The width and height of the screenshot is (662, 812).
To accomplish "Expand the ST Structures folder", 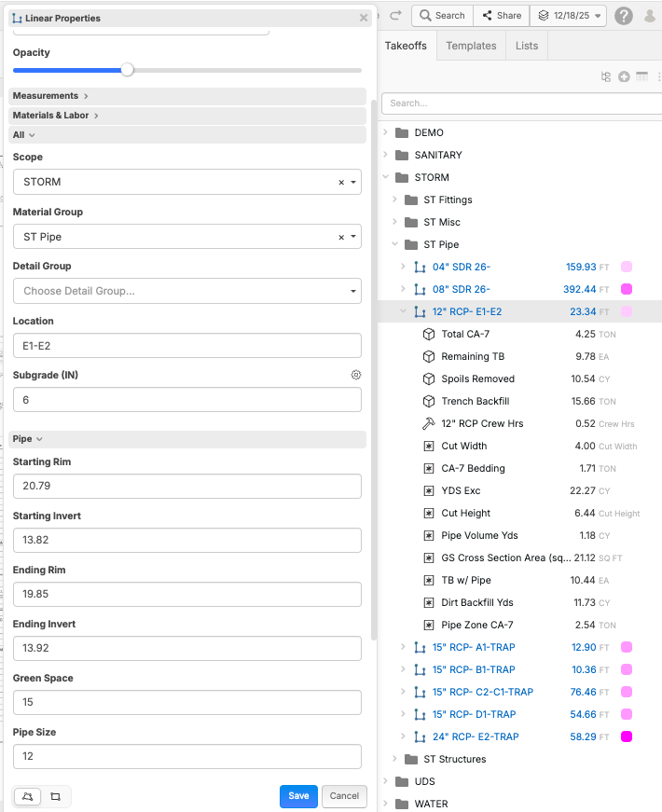I will point(394,759).
